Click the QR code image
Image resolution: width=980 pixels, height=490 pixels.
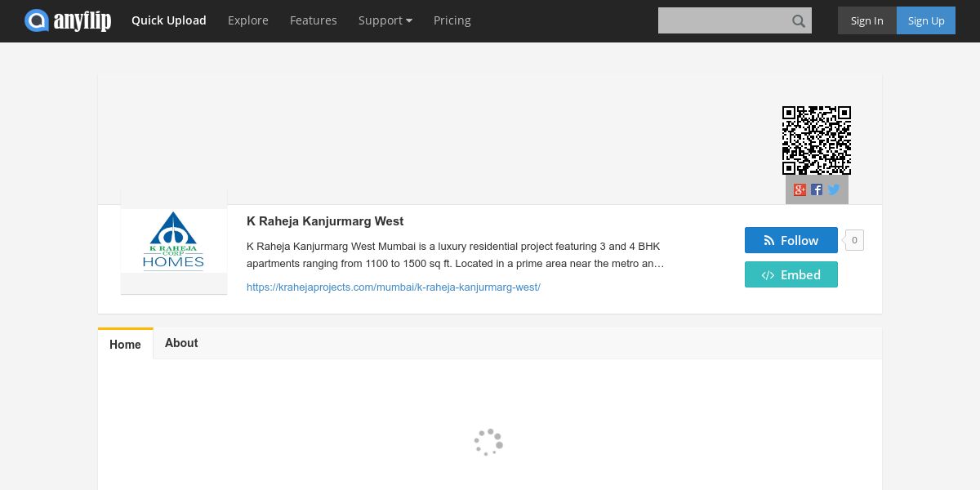click(817, 140)
